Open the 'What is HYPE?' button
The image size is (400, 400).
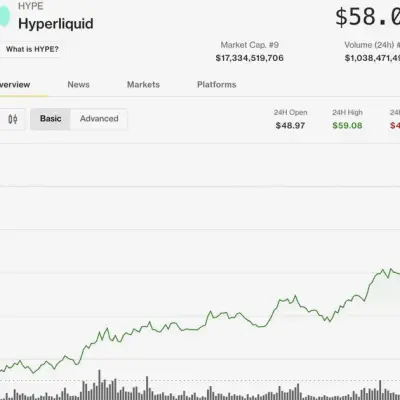32,49
